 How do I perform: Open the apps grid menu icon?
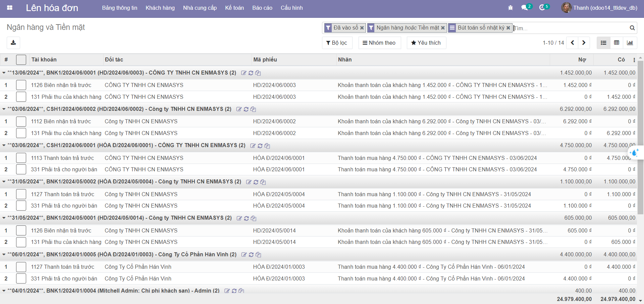[10, 8]
